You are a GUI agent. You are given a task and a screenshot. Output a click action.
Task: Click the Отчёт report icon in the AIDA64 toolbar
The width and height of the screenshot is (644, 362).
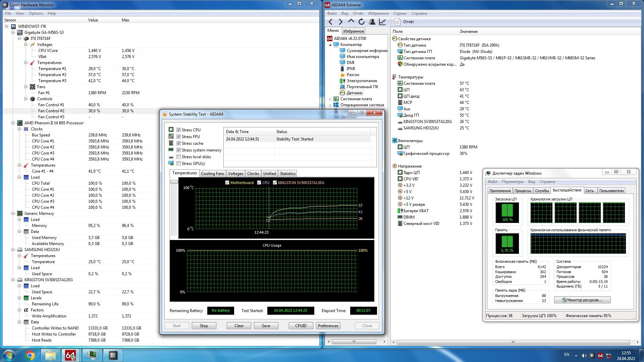point(398,22)
